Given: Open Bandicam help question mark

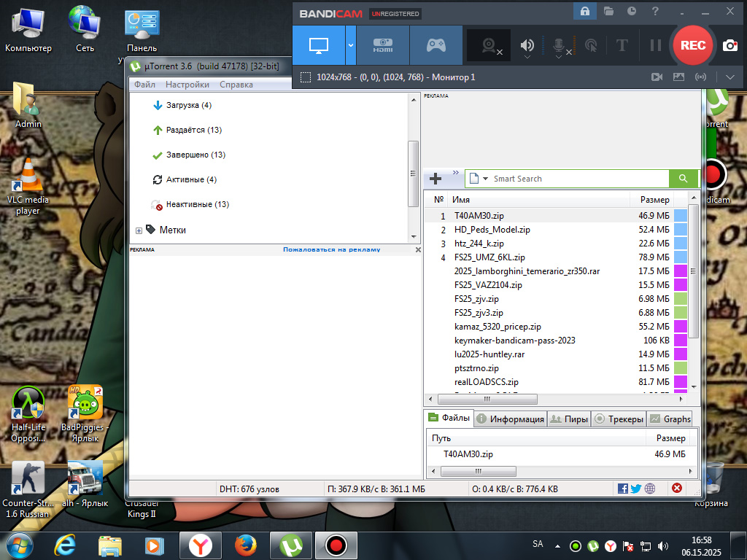Looking at the screenshot, I should (655, 11).
